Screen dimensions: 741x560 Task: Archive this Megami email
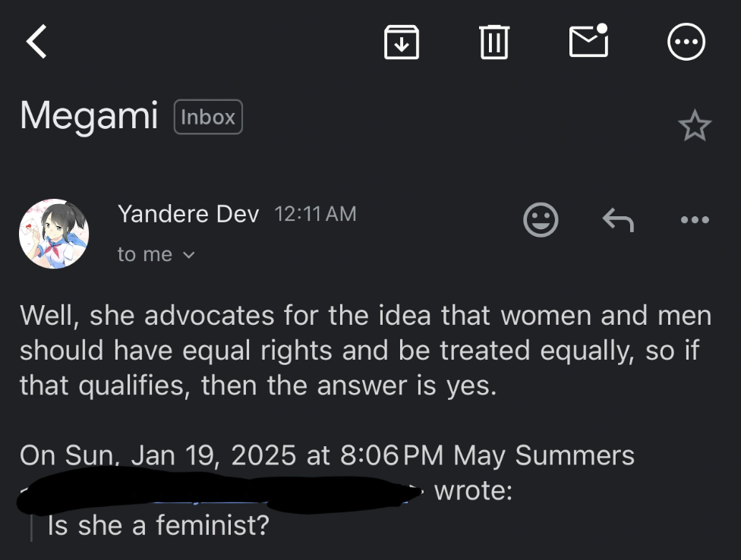click(401, 41)
